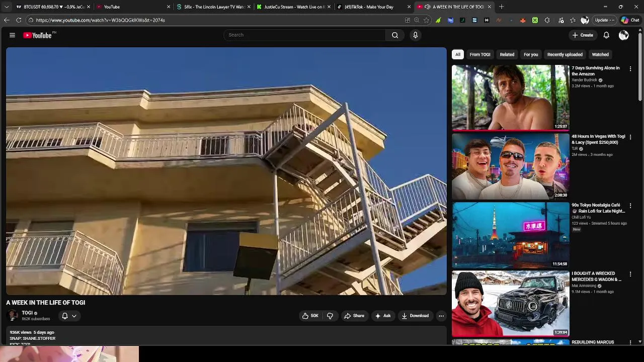Open browser favorites list icon

(x=573, y=20)
